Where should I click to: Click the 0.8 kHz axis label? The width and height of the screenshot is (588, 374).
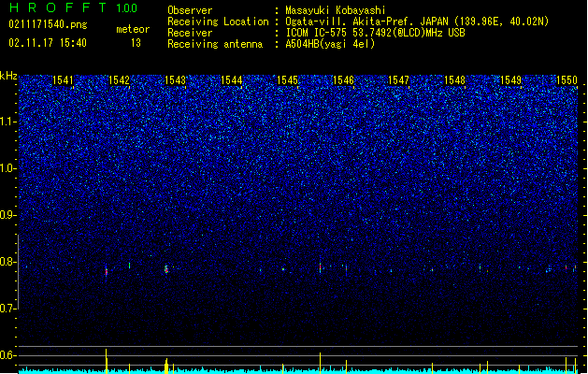pos(7,262)
